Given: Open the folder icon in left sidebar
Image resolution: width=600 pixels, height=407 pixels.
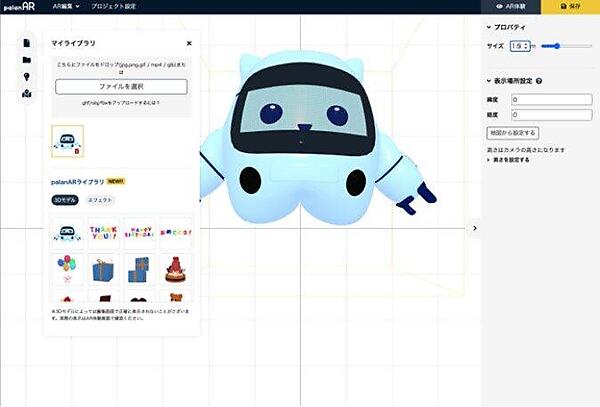Looking at the screenshot, I should click(x=25, y=60).
